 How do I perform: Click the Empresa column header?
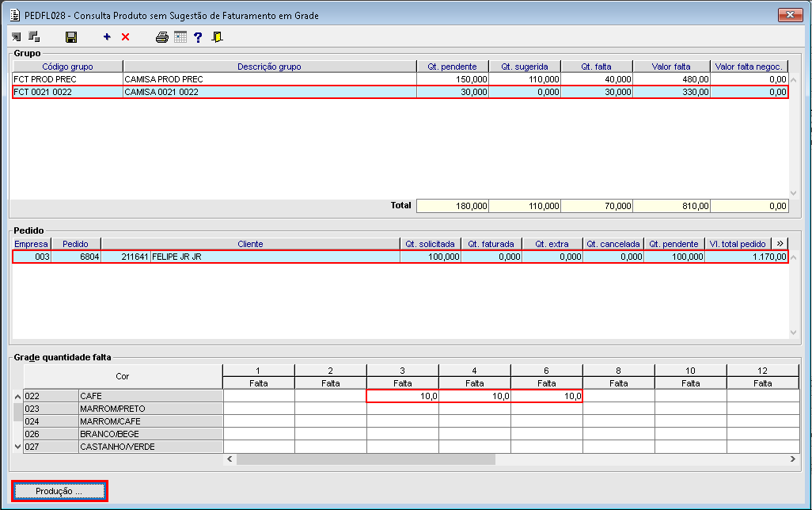click(x=31, y=244)
